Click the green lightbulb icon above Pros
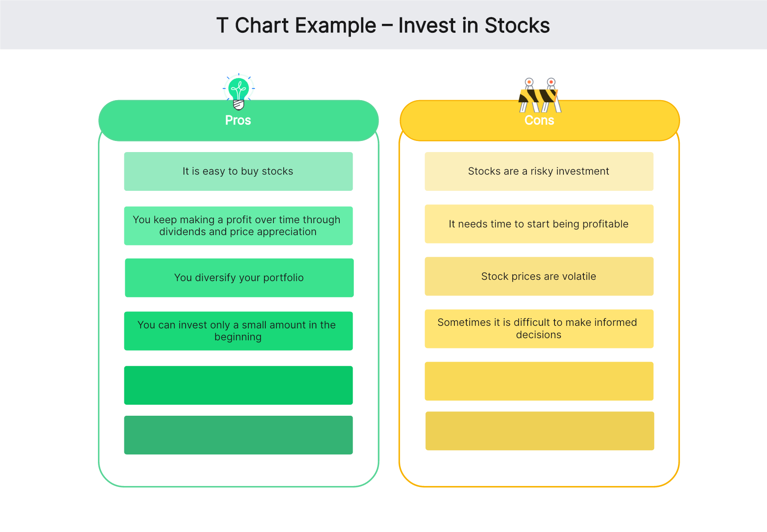This screenshot has height=532, width=767. point(238,91)
